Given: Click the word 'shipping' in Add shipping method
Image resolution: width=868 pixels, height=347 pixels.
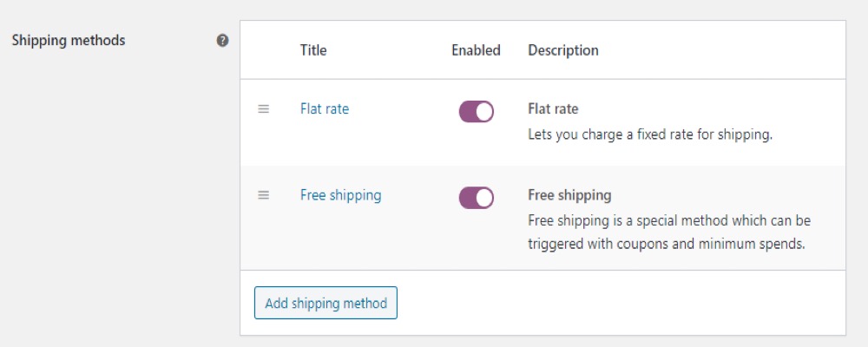Looking at the screenshot, I should click(x=314, y=304).
